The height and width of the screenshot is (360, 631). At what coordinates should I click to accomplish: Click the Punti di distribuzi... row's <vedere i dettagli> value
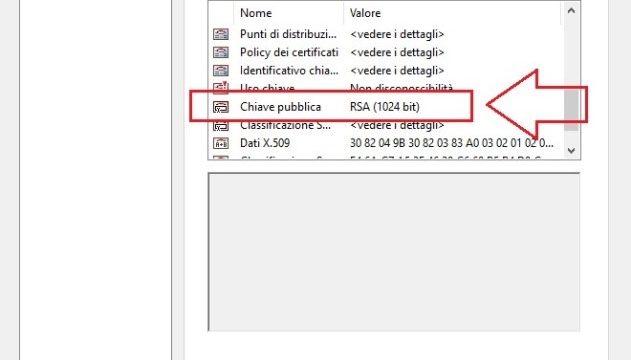point(397,34)
